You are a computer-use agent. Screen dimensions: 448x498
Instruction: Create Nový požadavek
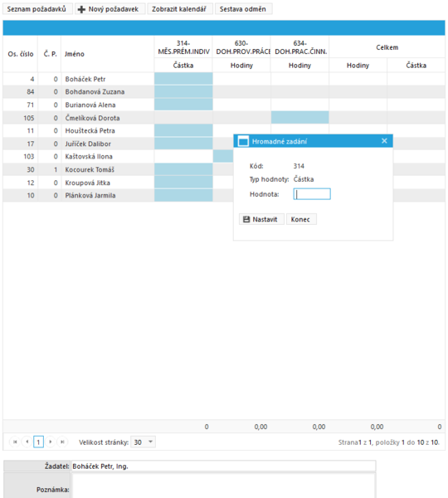point(110,9)
